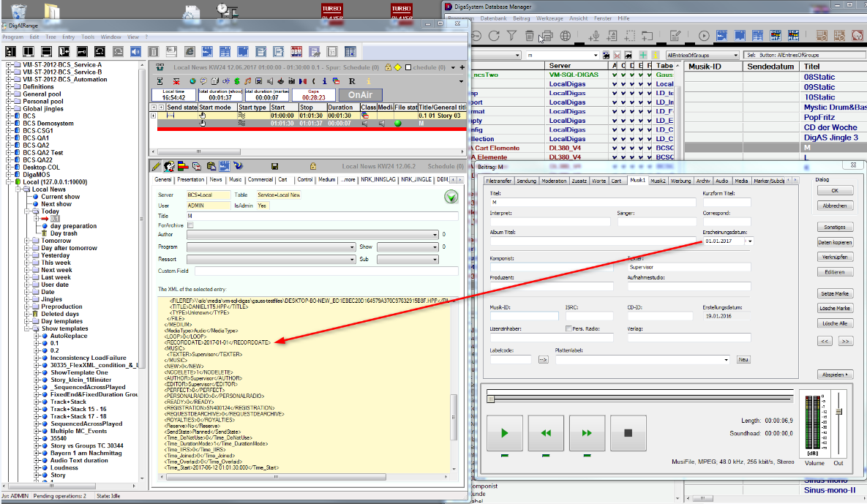Click the filter funnel icon in Database Manager
867x504 pixels.
[512, 36]
